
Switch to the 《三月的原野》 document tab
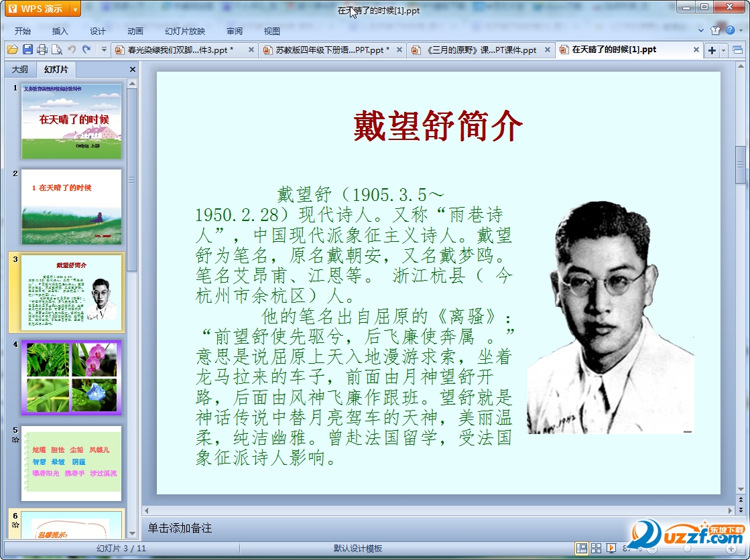tap(481, 50)
